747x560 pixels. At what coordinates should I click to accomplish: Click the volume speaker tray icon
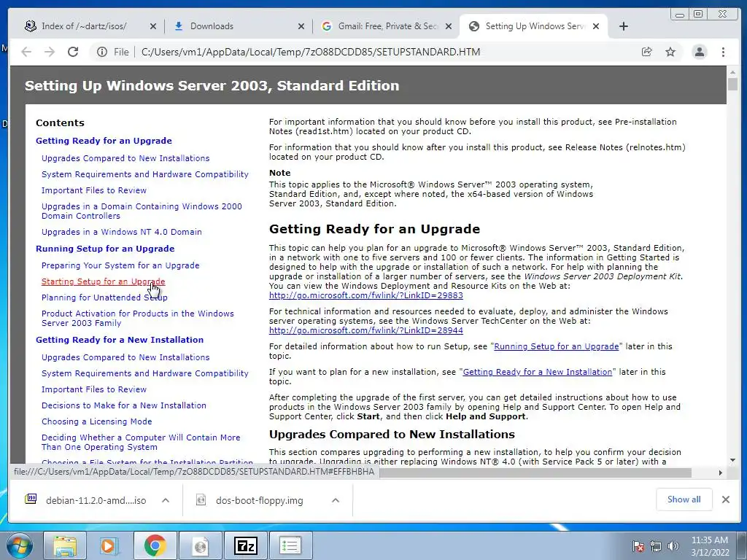pos(673,546)
